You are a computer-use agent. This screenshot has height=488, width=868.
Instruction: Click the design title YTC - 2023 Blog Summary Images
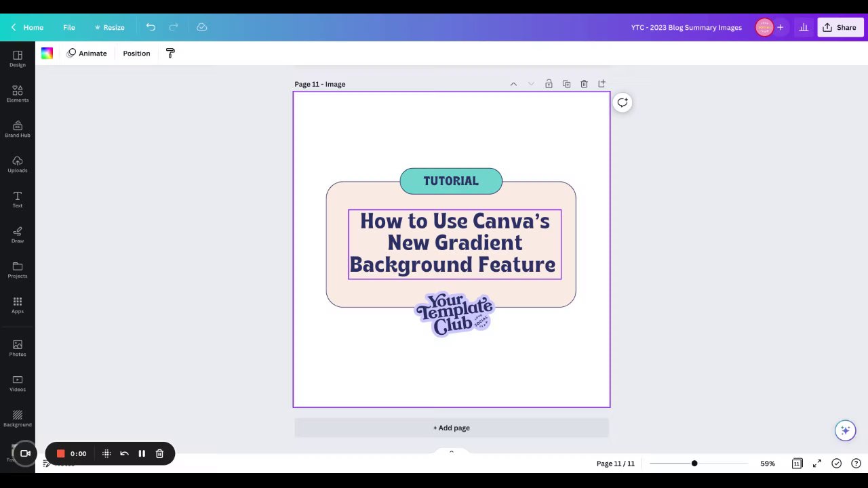click(x=686, y=27)
